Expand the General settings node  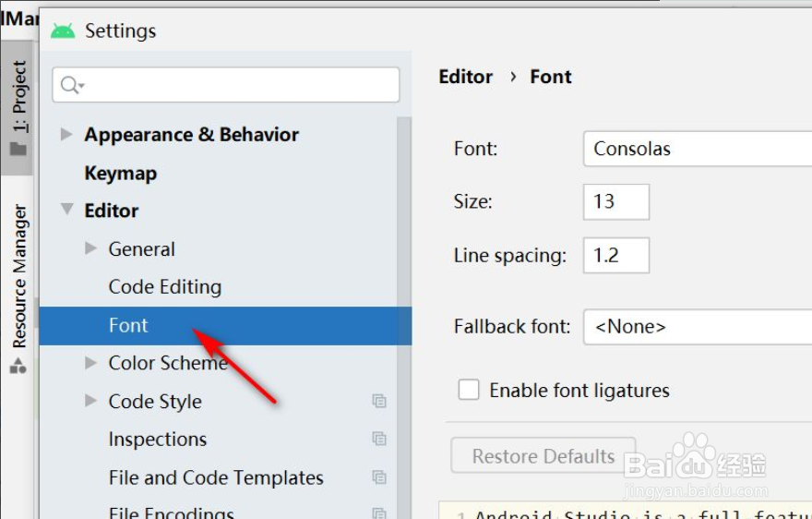click(x=90, y=248)
